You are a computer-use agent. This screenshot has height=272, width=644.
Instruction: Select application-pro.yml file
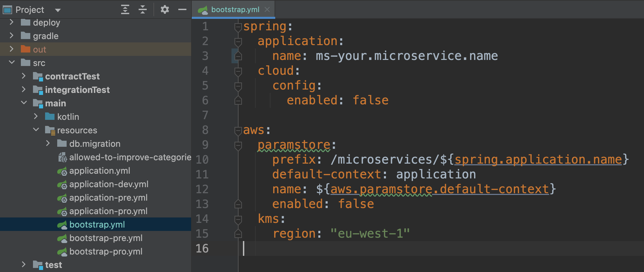tap(108, 211)
